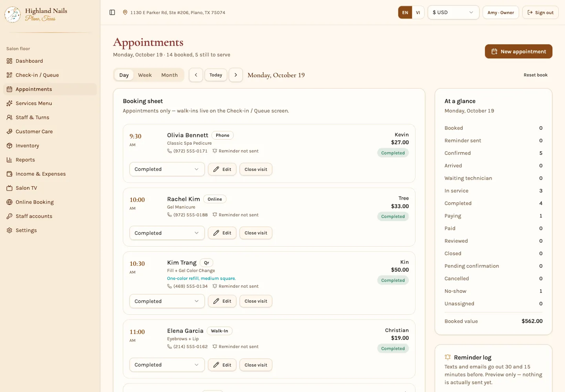This screenshot has height=392, width=565.
Task: Switch to Month view
Action: tap(169, 75)
